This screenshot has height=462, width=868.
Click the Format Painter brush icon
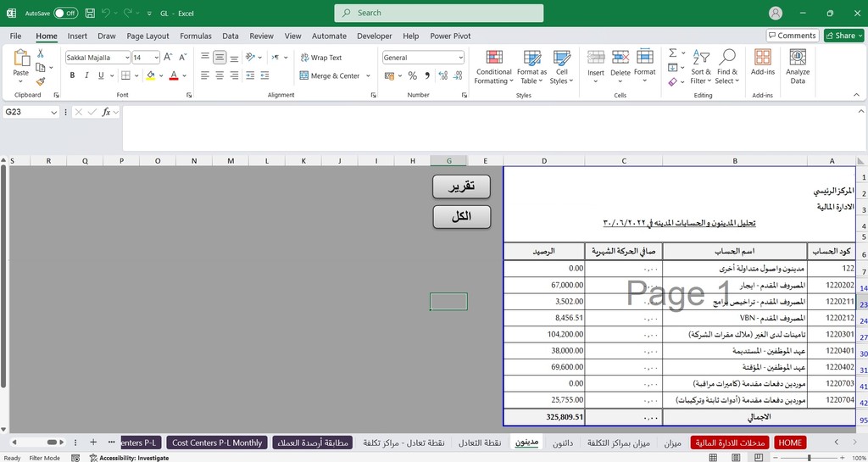pyautogui.click(x=41, y=81)
